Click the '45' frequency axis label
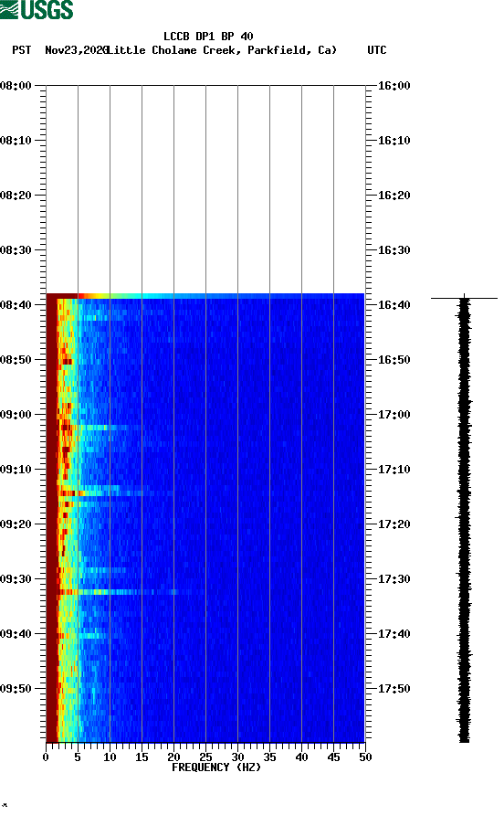504x815 pixels. pyautogui.click(x=333, y=757)
